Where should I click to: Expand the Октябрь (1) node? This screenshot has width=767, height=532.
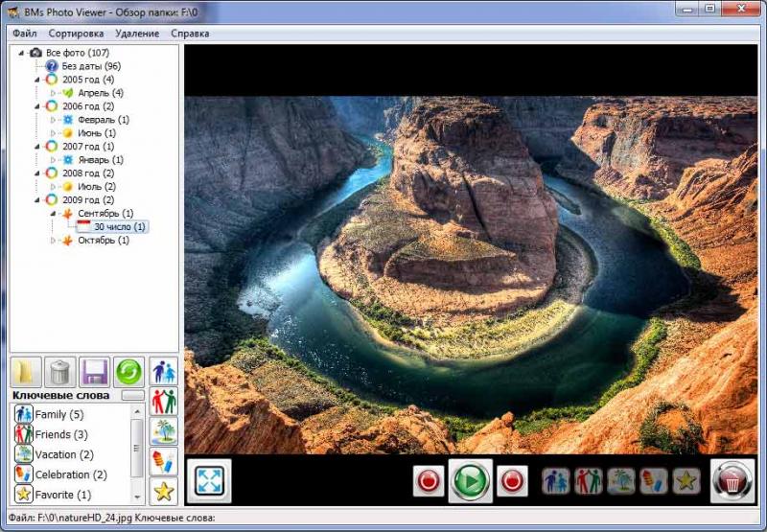pyautogui.click(x=53, y=240)
